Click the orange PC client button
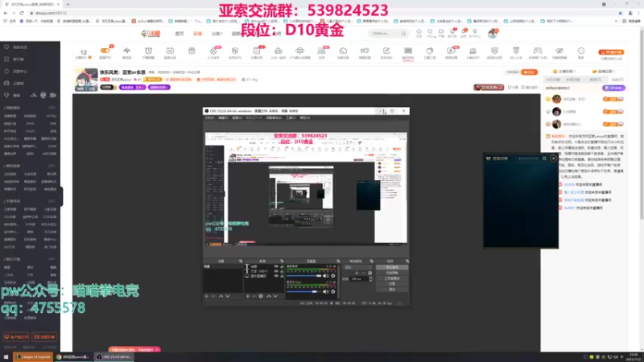 [611, 52]
